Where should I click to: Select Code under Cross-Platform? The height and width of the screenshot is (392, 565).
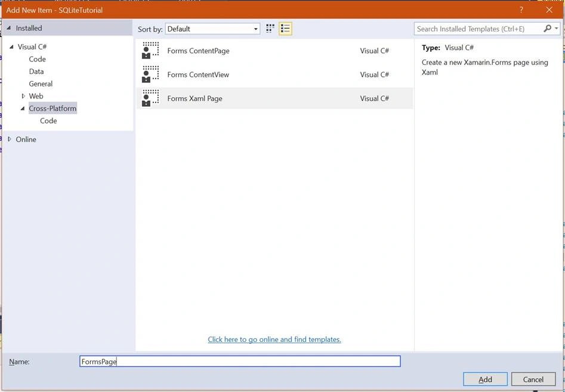click(48, 121)
